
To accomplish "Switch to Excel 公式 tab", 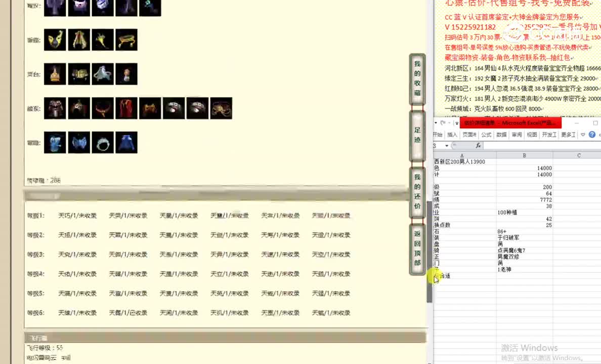I will 486,134.
